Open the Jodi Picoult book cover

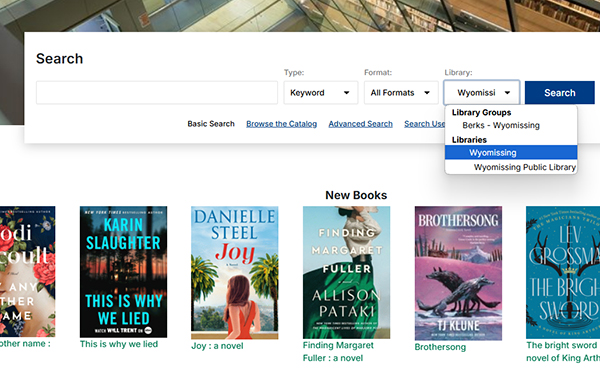pyautogui.click(x=28, y=272)
